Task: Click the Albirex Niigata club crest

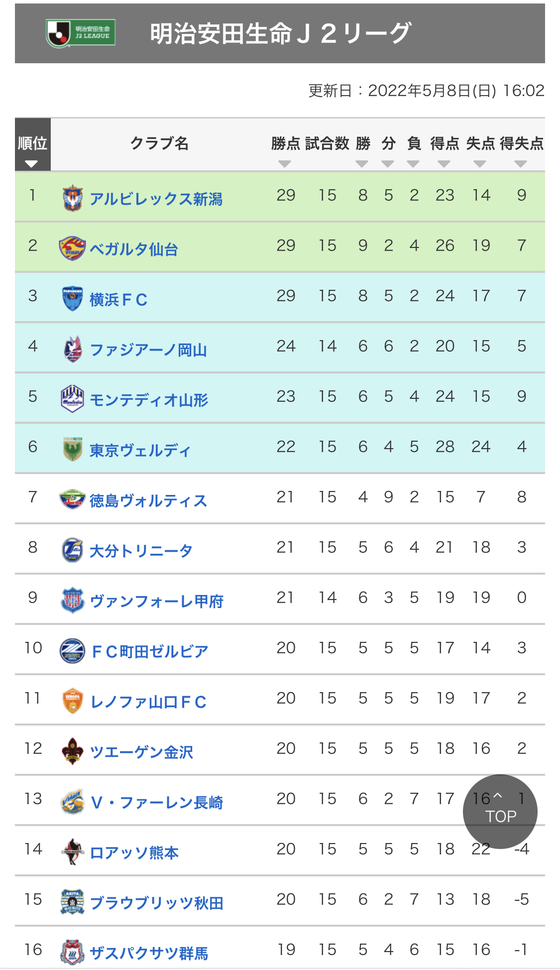Action: pyautogui.click(x=73, y=198)
